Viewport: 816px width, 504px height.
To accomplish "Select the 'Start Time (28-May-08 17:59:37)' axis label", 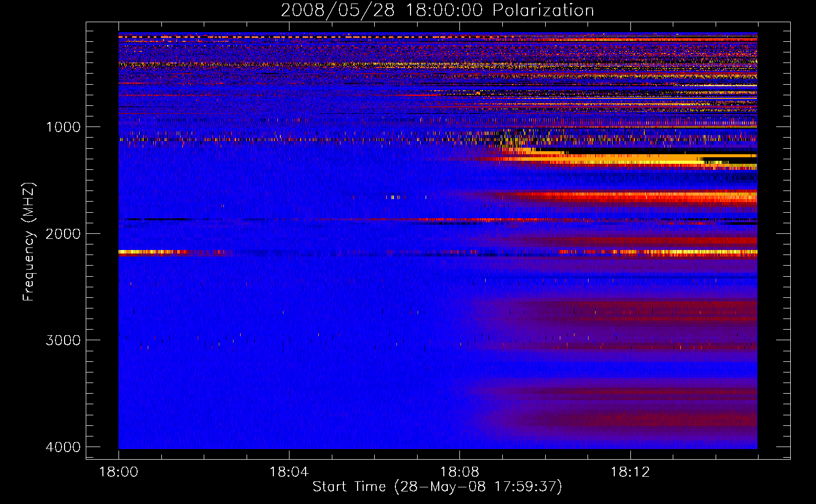I will point(437,487).
